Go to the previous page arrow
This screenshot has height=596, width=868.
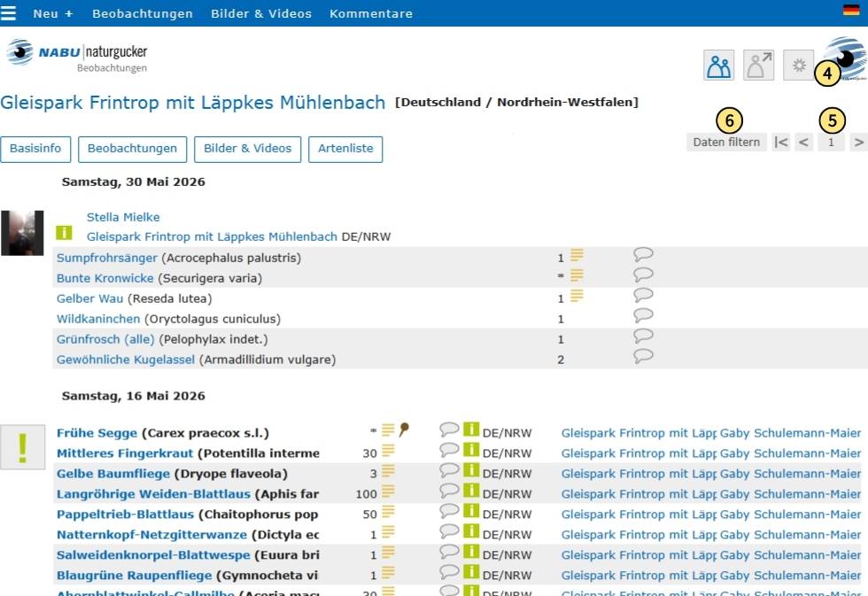[x=804, y=143]
